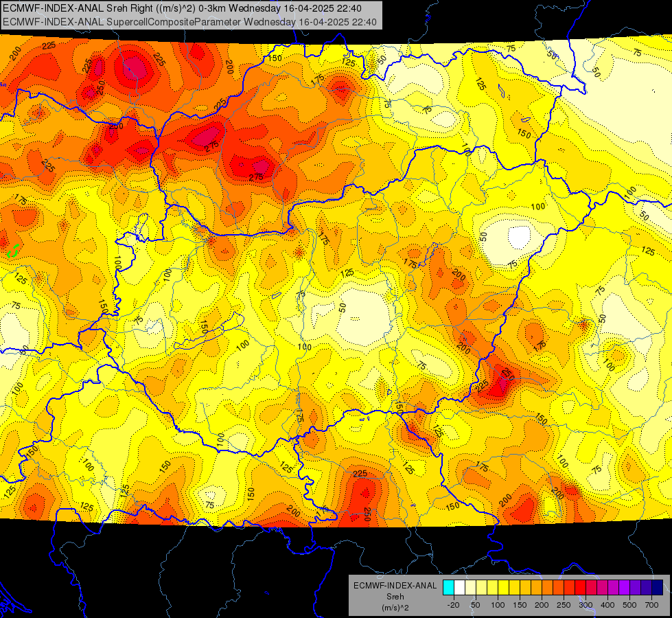Click the SupercellCompositeParameter title line

tap(190, 22)
